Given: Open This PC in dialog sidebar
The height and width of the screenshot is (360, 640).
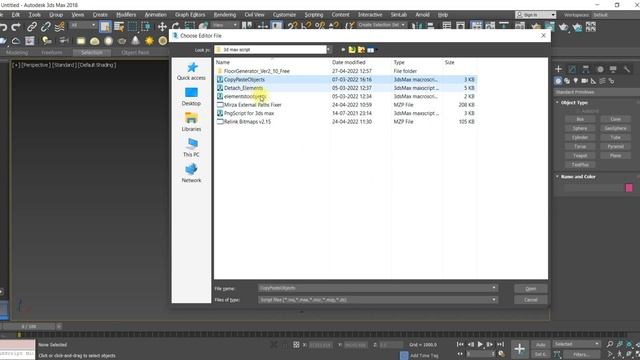Looking at the screenshot, I should [191, 148].
